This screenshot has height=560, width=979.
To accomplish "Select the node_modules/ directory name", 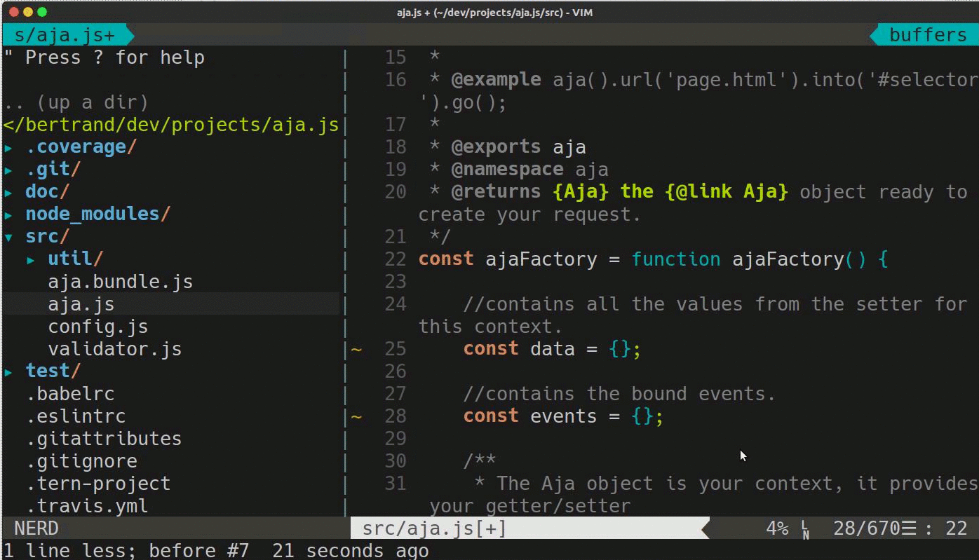I will pos(98,214).
